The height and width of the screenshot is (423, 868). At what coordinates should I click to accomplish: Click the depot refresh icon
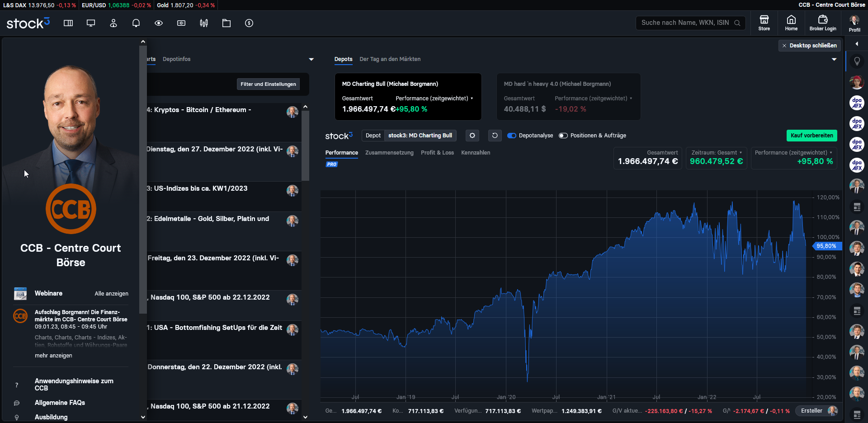[x=495, y=136]
